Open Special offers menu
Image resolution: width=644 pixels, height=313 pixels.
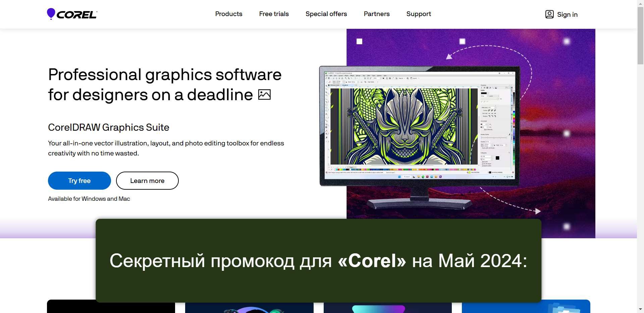click(326, 14)
